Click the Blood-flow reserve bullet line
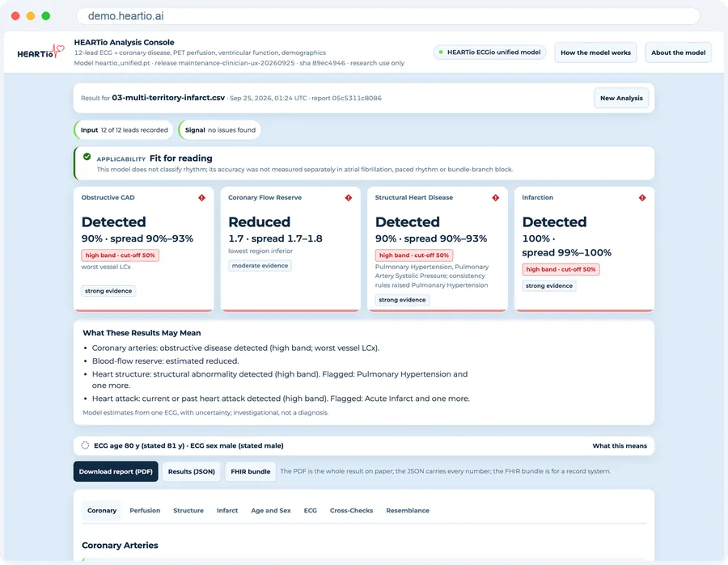The width and height of the screenshot is (728, 565). click(x=165, y=361)
